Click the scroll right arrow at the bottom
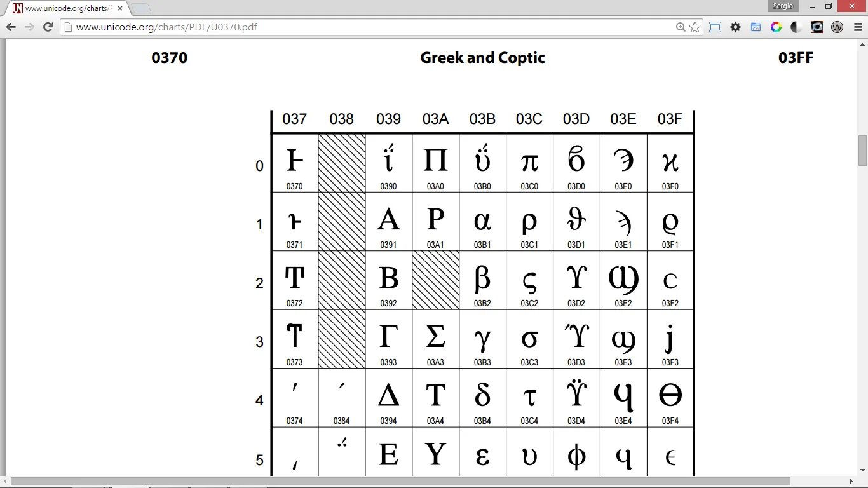 pos(852,482)
